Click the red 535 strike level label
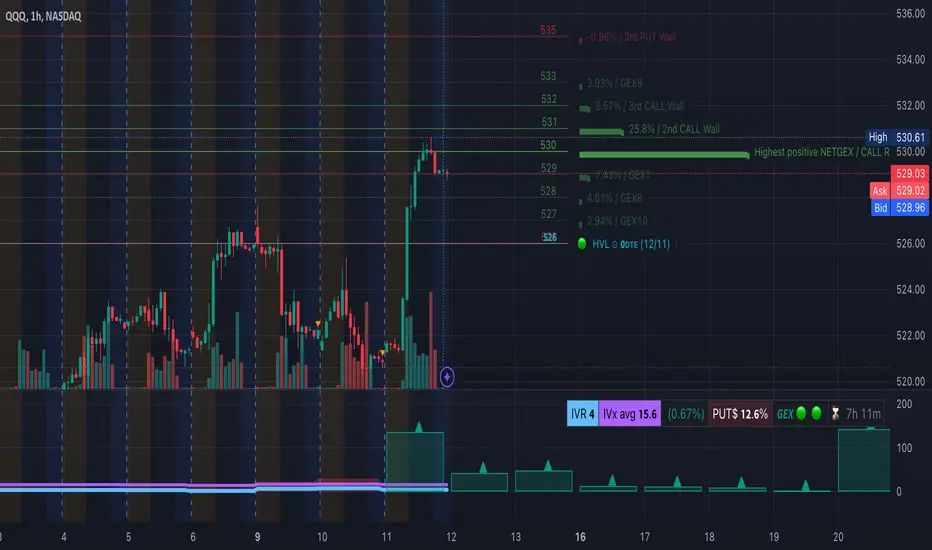The image size is (932, 550). point(548,30)
